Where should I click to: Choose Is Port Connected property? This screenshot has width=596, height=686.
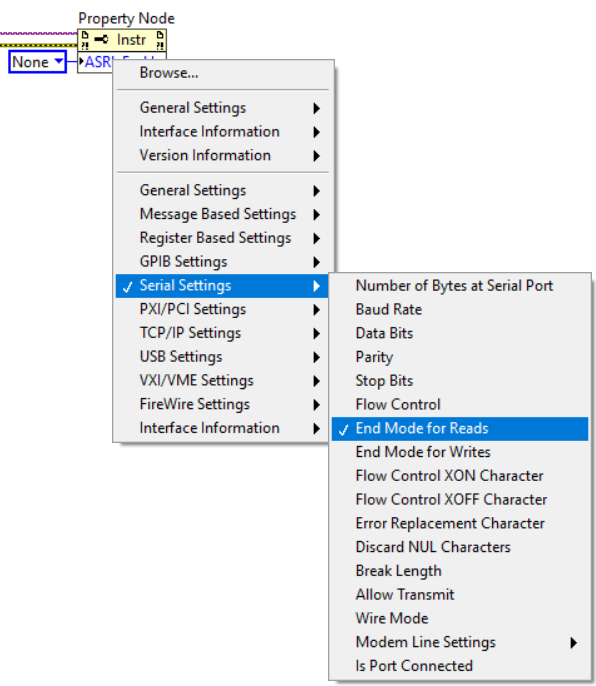coord(460,666)
